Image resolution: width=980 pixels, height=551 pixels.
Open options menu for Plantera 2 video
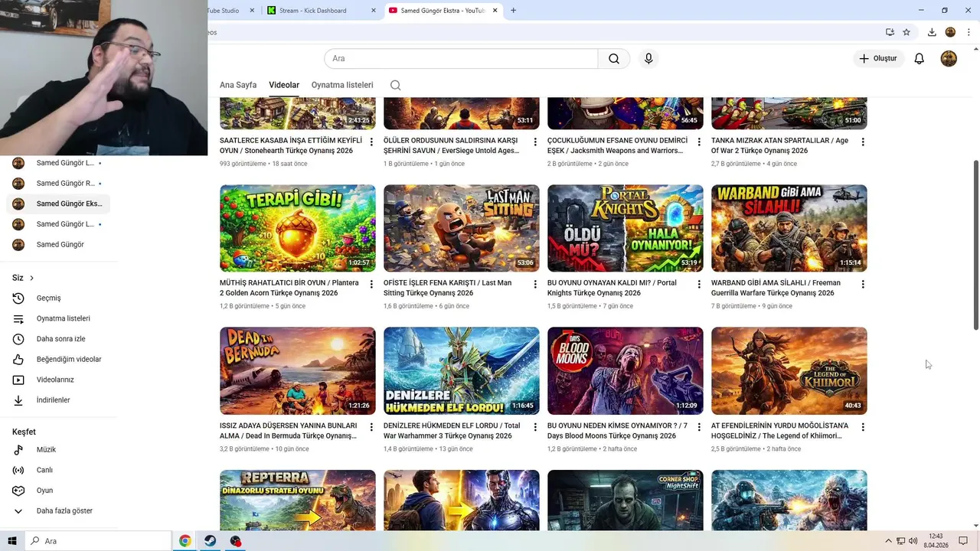(x=371, y=284)
